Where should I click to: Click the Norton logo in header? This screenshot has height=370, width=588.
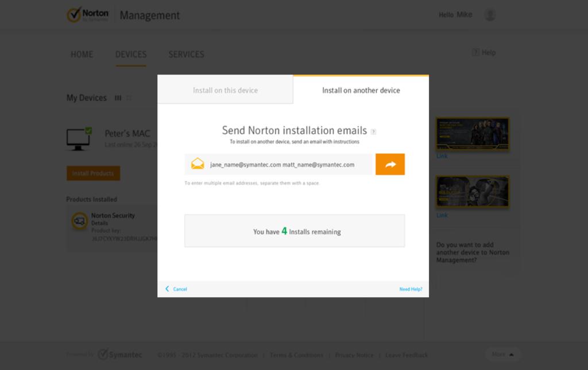pyautogui.click(x=88, y=15)
